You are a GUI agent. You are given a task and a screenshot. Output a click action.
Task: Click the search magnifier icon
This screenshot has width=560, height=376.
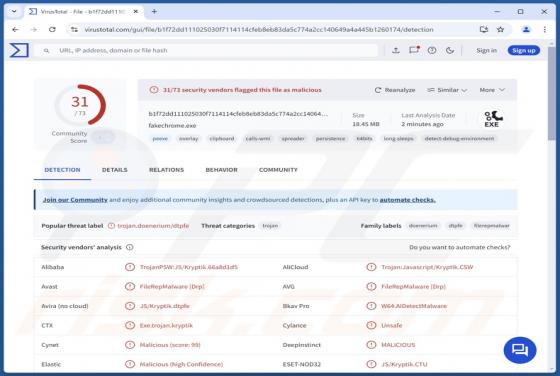pos(46,51)
